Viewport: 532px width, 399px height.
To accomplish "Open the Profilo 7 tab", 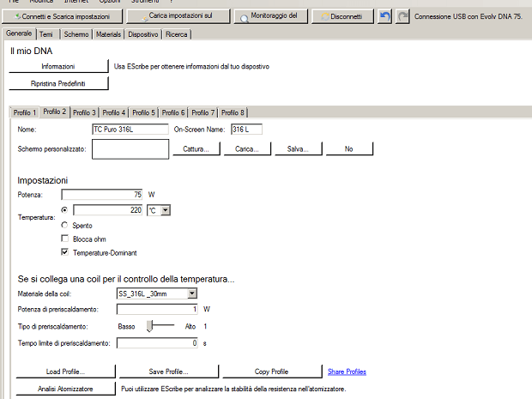I will pos(203,112).
